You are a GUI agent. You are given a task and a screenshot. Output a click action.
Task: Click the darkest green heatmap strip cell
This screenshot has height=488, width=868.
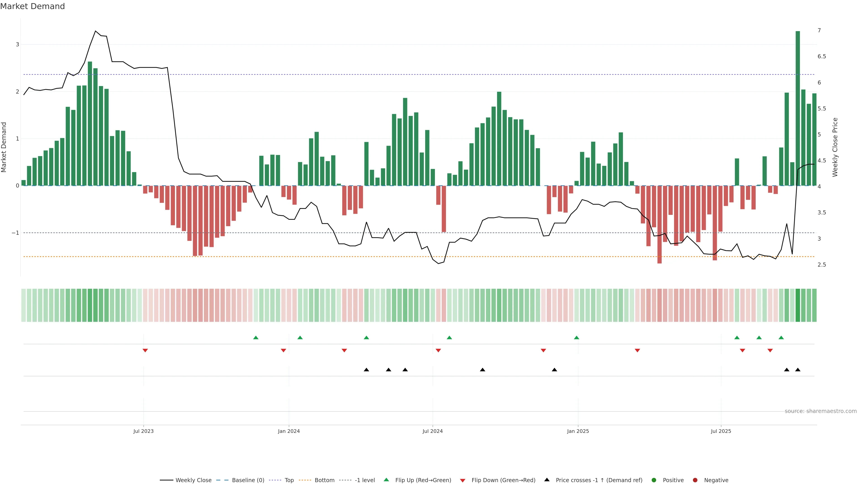797,305
